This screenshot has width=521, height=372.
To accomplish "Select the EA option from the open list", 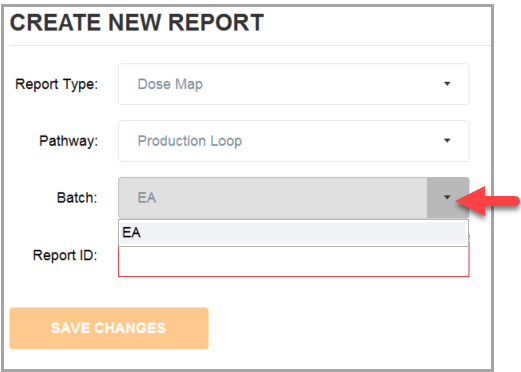I will 293,233.
